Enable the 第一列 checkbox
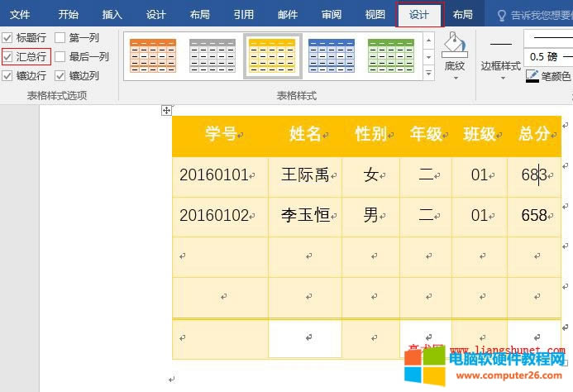 [x=60, y=37]
